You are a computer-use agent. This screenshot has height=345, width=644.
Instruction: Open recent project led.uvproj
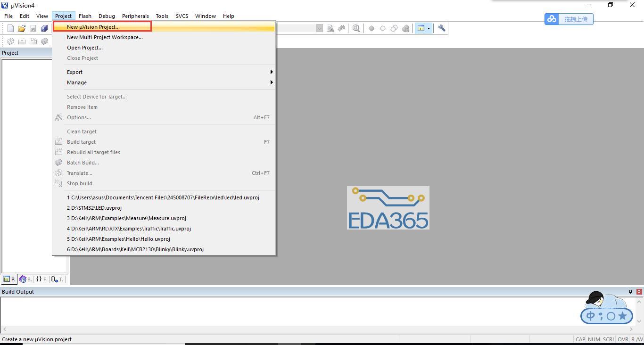pos(164,197)
